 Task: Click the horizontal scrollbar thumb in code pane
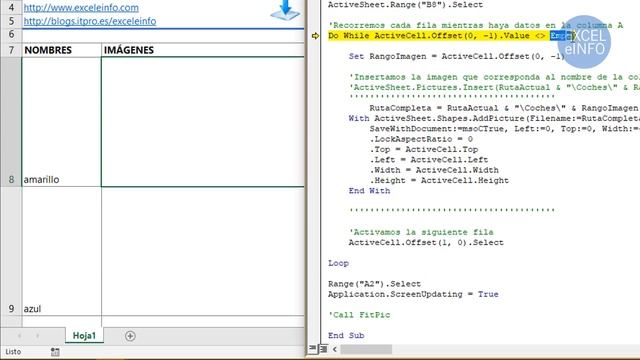[366, 349]
